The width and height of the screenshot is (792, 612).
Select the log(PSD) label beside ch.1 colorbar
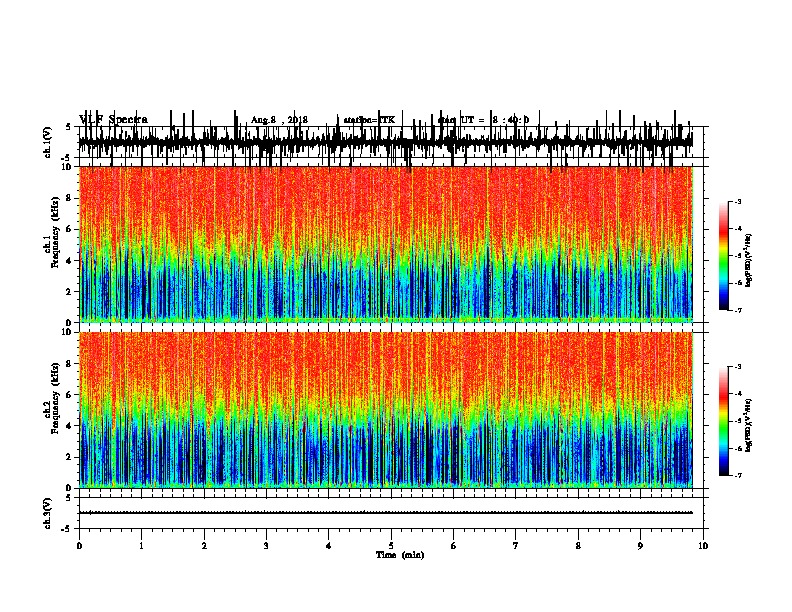pyautogui.click(x=748, y=260)
